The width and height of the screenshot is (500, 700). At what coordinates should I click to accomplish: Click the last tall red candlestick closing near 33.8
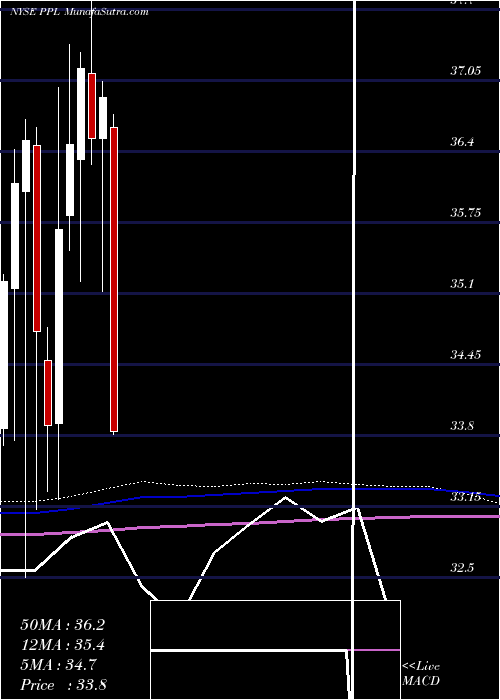(x=114, y=279)
